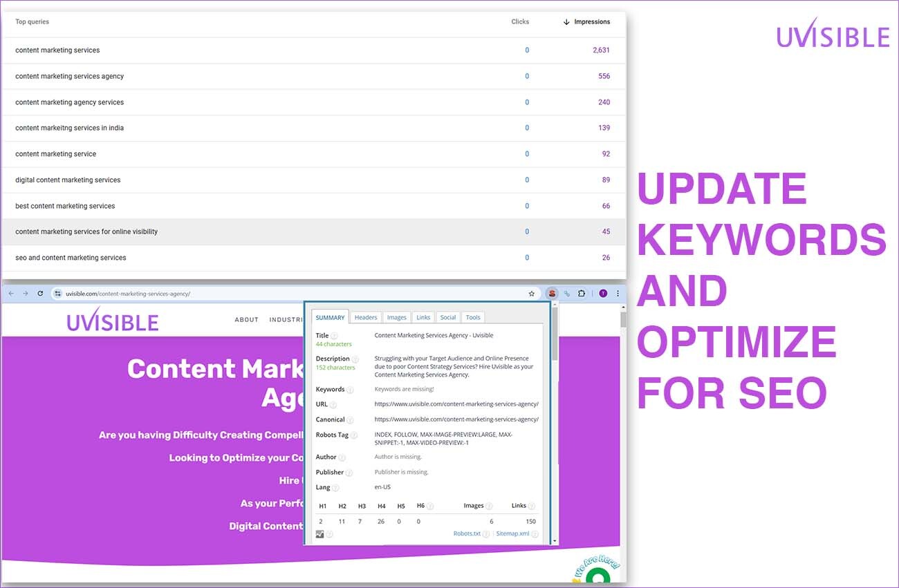Screen dimensions: 899x588
Task: Open the Images tab in the SEO panel
Action: pyautogui.click(x=397, y=317)
